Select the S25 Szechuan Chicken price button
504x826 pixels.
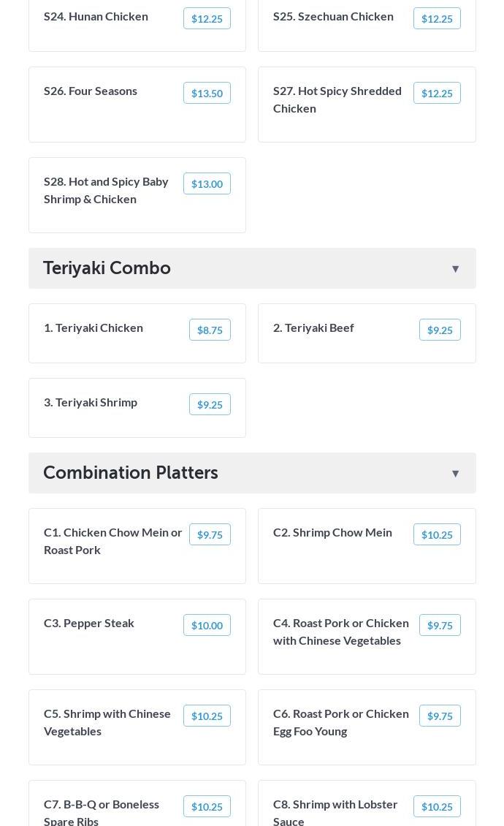point(437,18)
